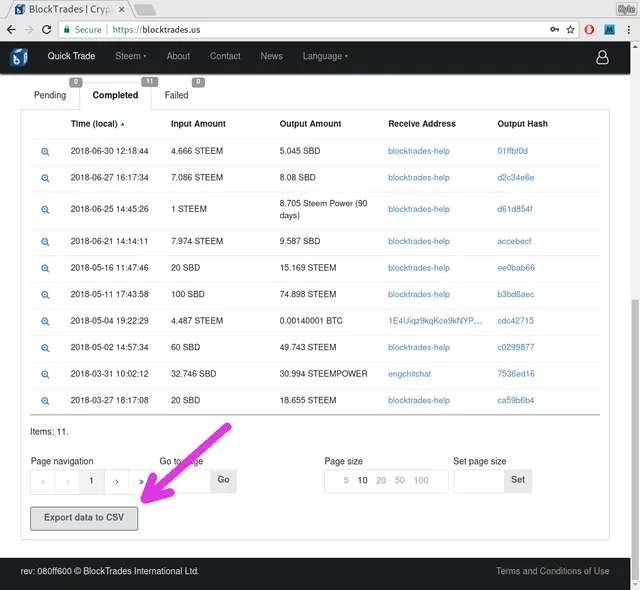This screenshot has height=590, width=640.
Task: Click the Set button for page size
Action: [x=518, y=481]
